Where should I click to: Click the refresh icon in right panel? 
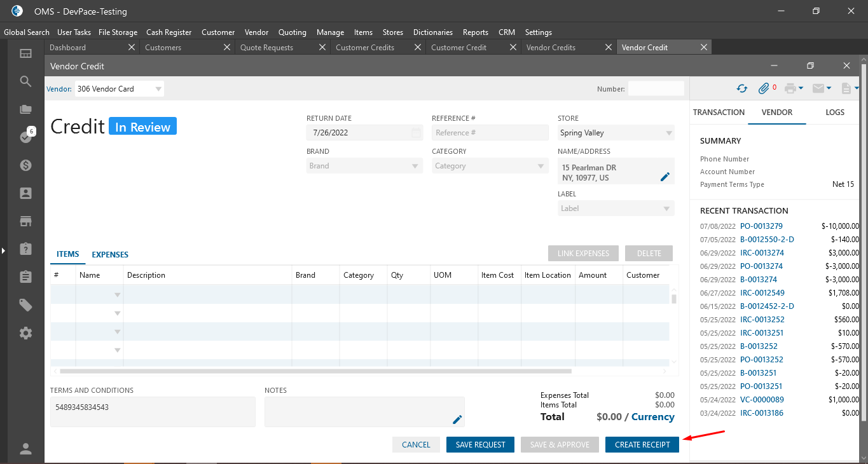[x=741, y=89]
